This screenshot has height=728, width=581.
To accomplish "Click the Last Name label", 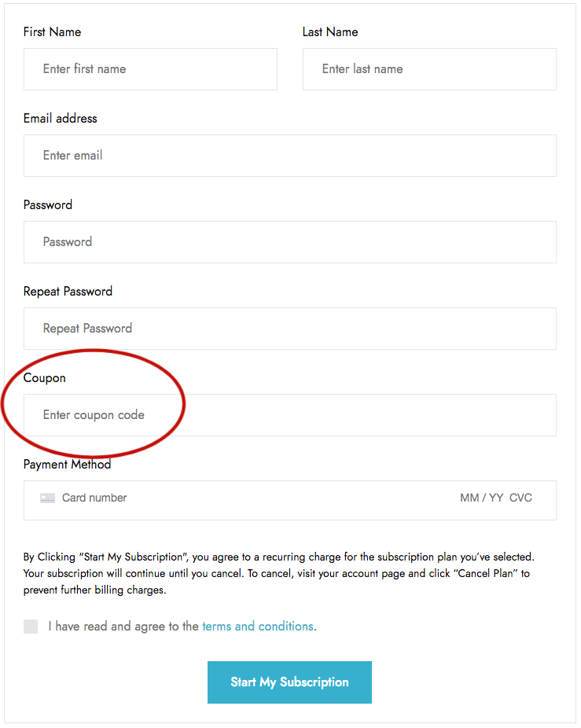I will tap(330, 32).
